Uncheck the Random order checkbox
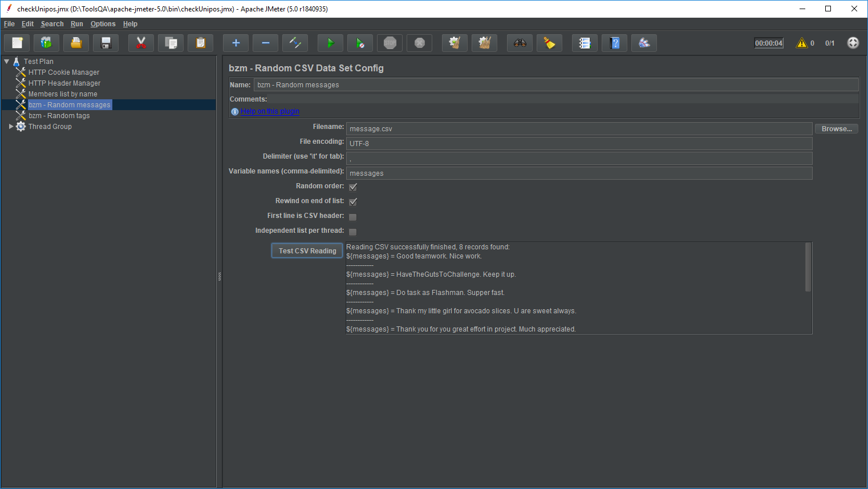The image size is (868, 489). pos(353,187)
